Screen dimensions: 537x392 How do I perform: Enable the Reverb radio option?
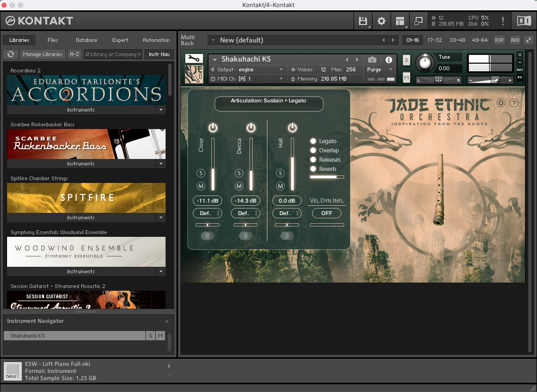tap(313, 169)
